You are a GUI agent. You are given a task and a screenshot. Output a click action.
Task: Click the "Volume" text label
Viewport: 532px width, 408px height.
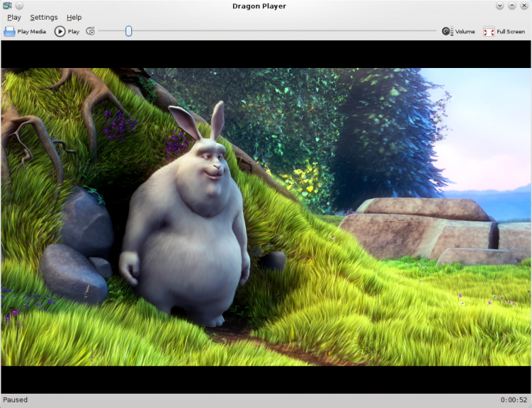(x=465, y=32)
